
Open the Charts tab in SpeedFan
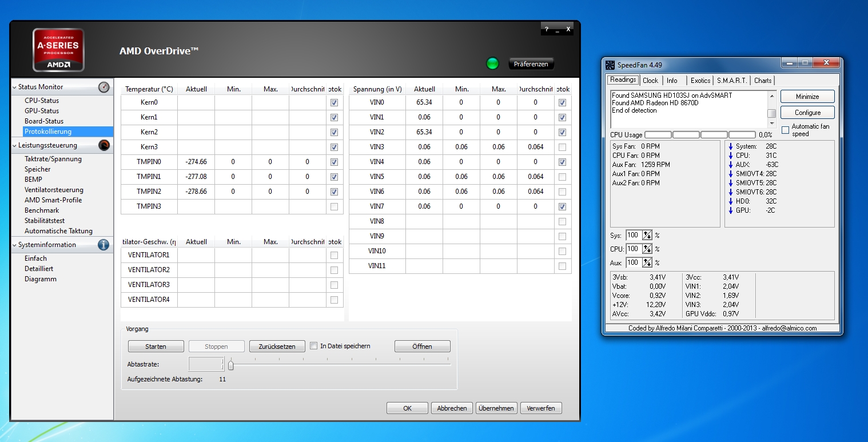coord(762,81)
